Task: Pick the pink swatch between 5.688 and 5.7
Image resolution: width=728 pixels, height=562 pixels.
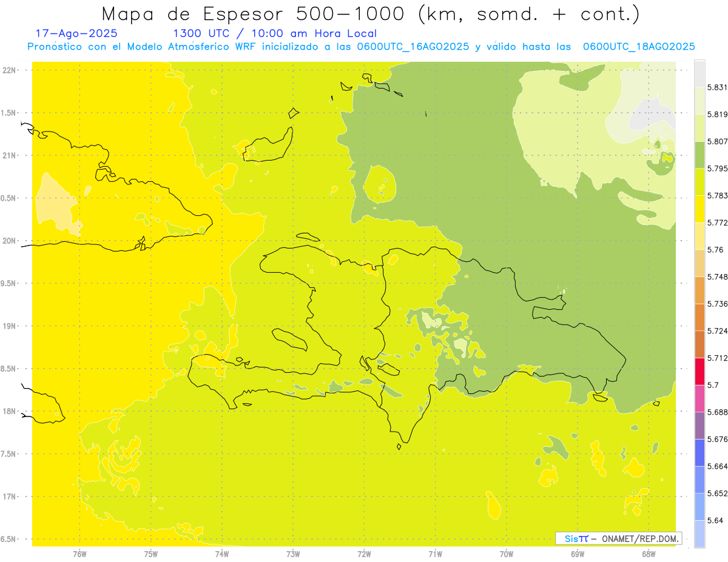Action: (699, 398)
